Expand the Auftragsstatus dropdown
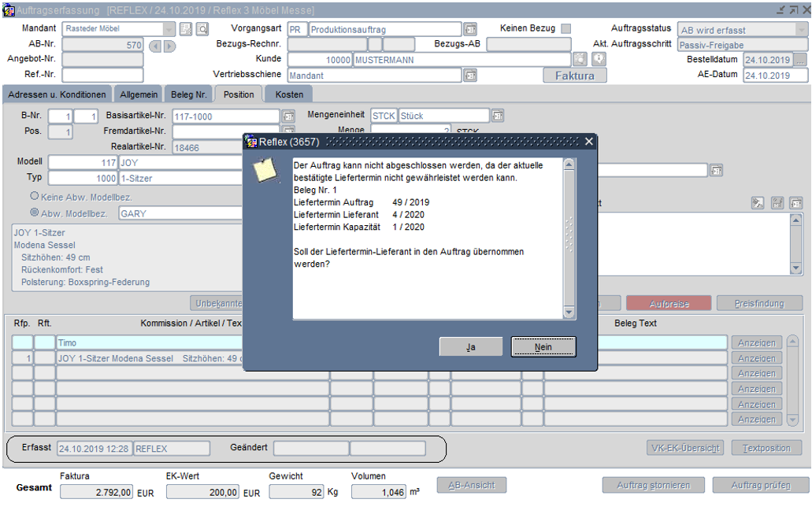Screen dimensions: 812x514 (802, 30)
